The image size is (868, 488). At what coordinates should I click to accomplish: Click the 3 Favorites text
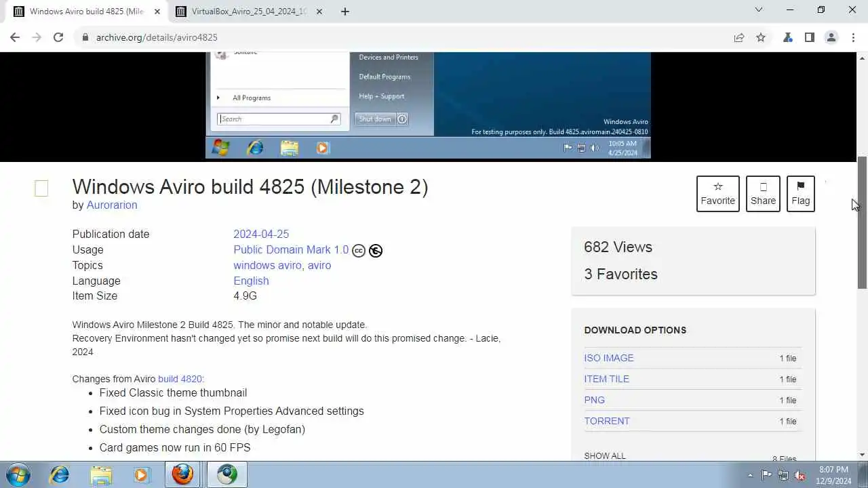tap(620, 274)
